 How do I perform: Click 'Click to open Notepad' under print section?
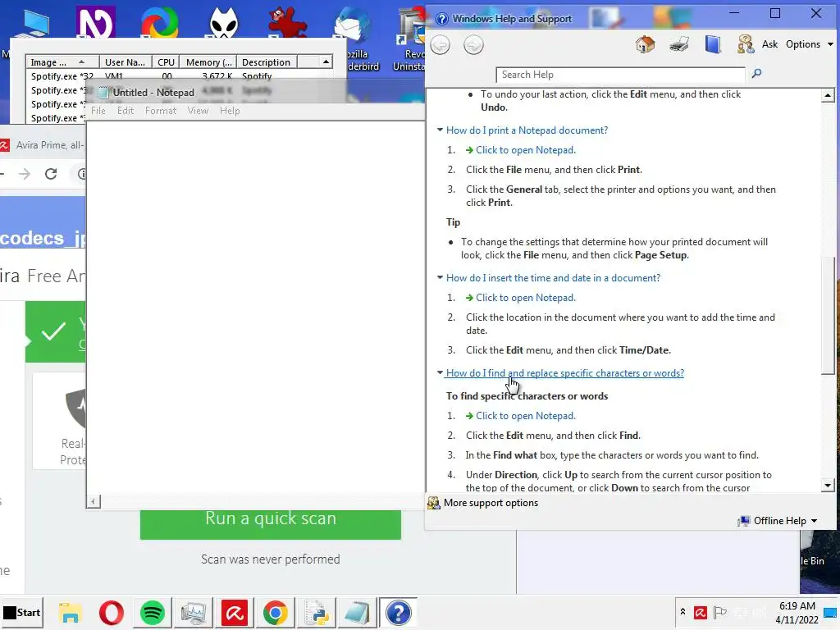[526, 150]
